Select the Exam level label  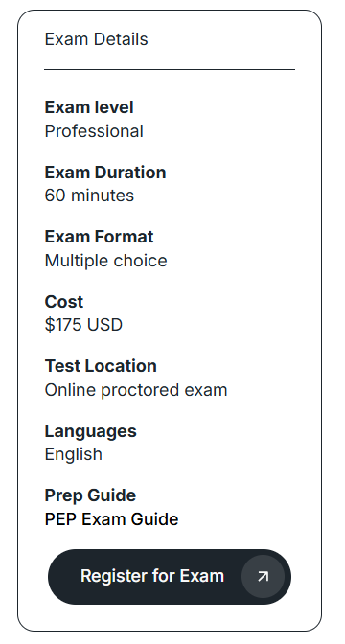[x=89, y=107]
